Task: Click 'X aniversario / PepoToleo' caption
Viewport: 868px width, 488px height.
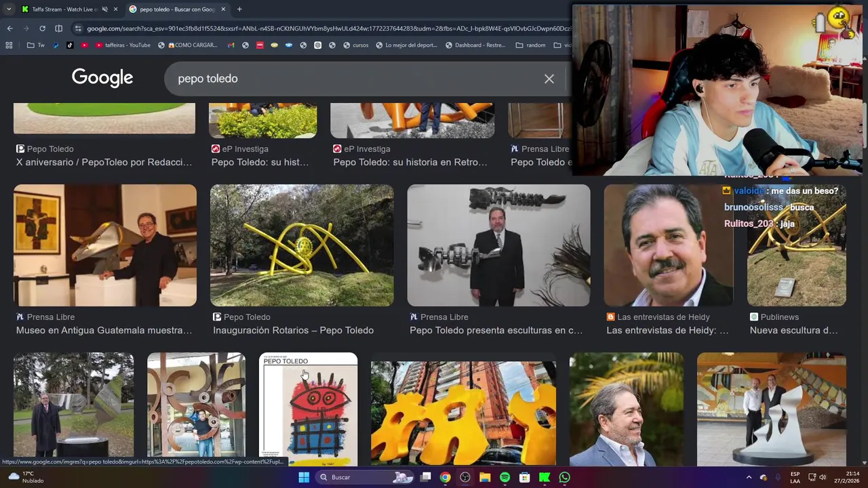Action: click(x=104, y=162)
